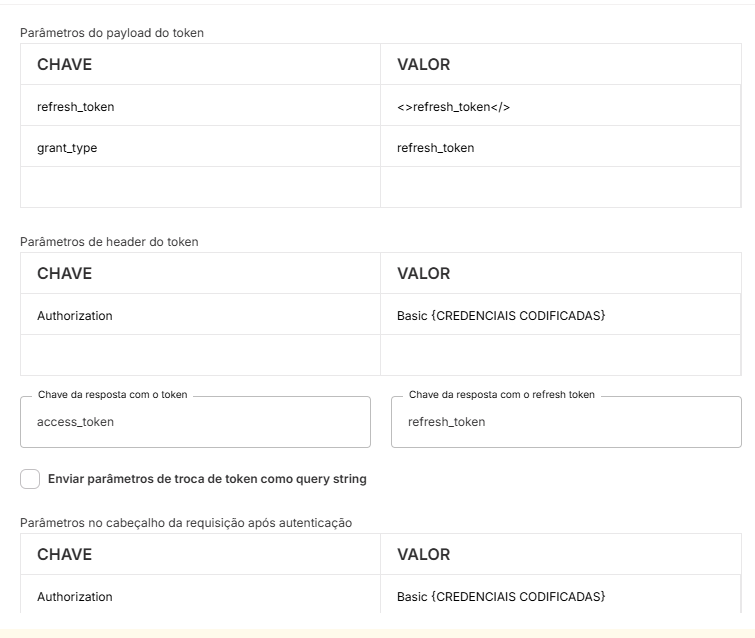Click CHAVE column header in payload parameters table
Image resolution: width=755 pixels, height=638 pixels.
pos(65,64)
